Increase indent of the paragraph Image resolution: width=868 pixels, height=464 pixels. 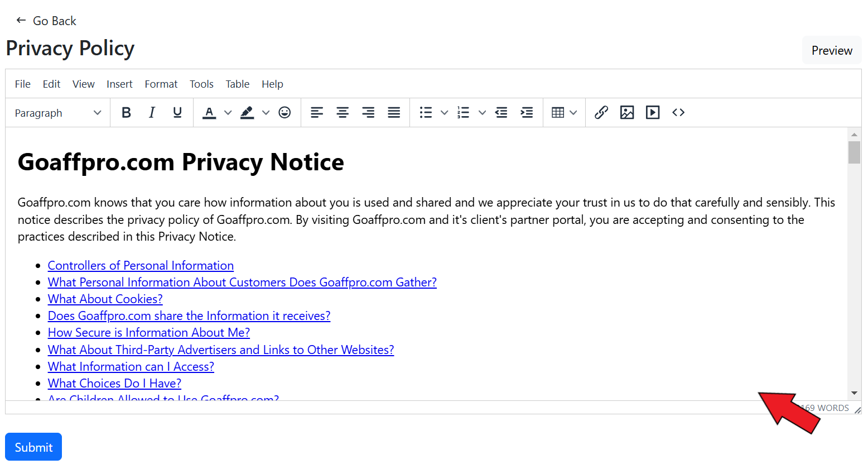pos(527,113)
